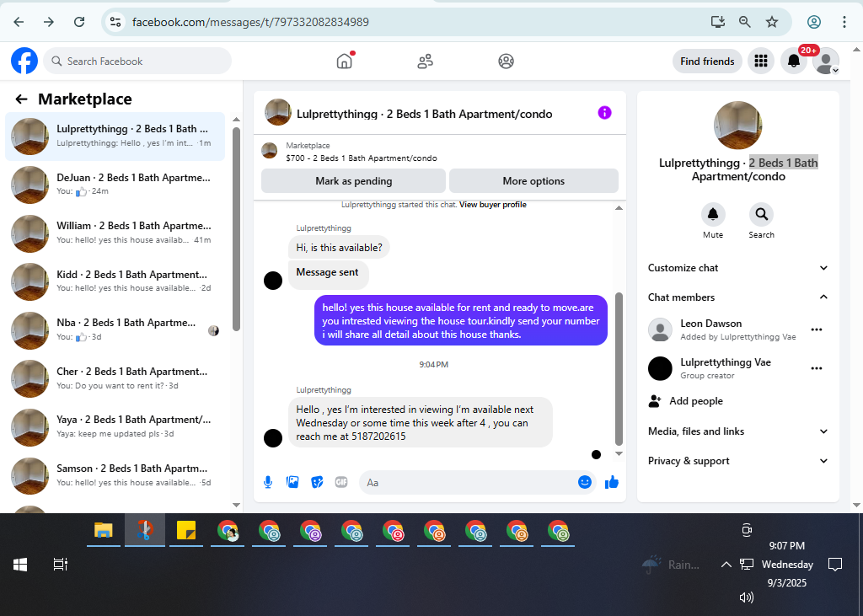Click the apartment listing thumbnail in header
The image size is (863, 616).
(x=278, y=112)
